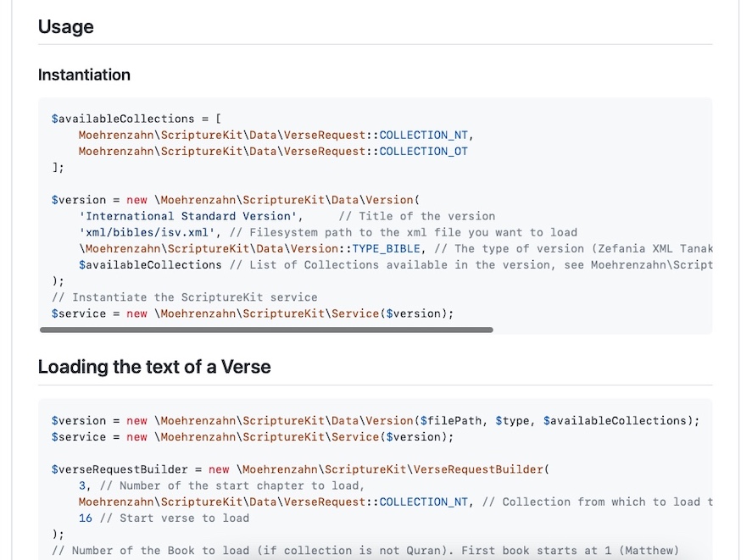Click the Loading the text of a Verse heading
The width and height of the screenshot is (752, 560).
(154, 367)
